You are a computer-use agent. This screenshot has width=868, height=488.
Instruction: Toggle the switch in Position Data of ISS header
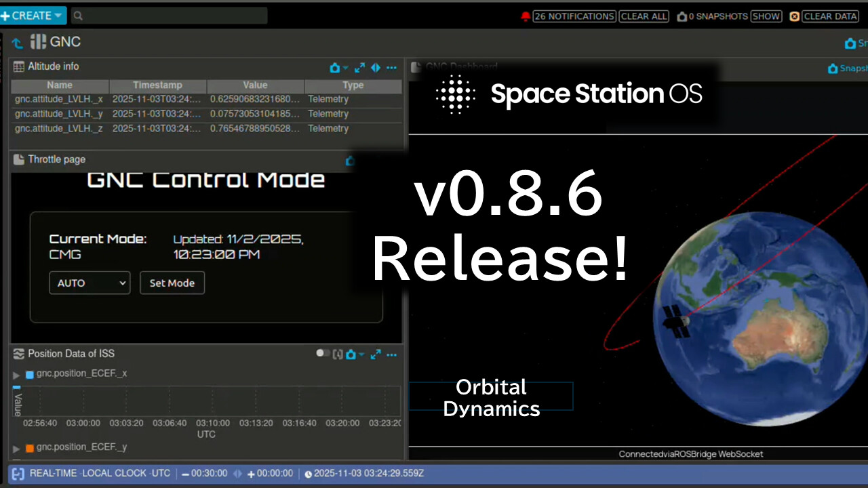pos(323,353)
